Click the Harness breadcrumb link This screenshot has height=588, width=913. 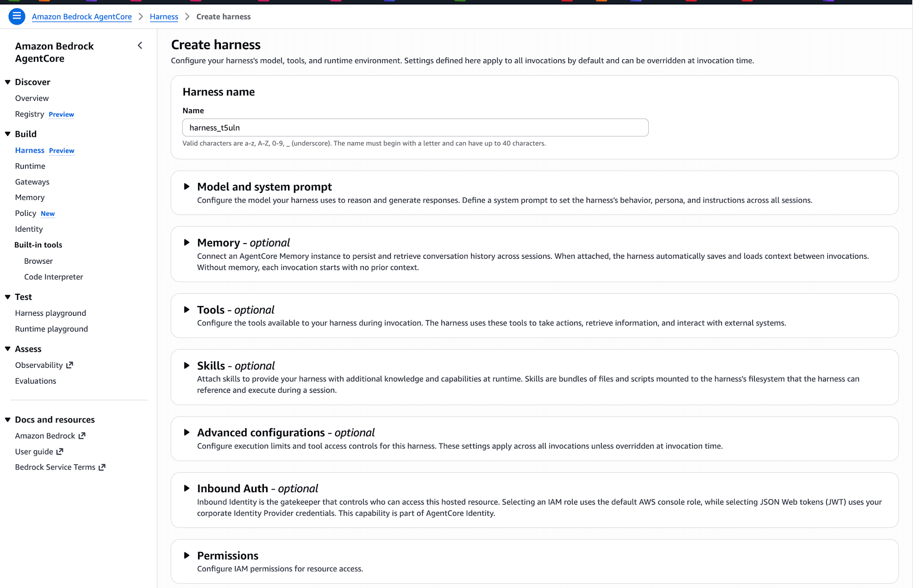164,17
